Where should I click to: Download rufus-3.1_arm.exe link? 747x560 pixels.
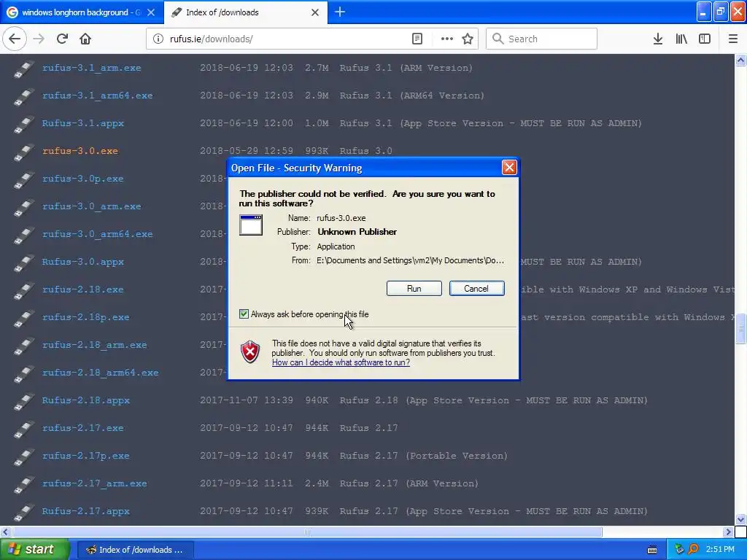tap(91, 68)
